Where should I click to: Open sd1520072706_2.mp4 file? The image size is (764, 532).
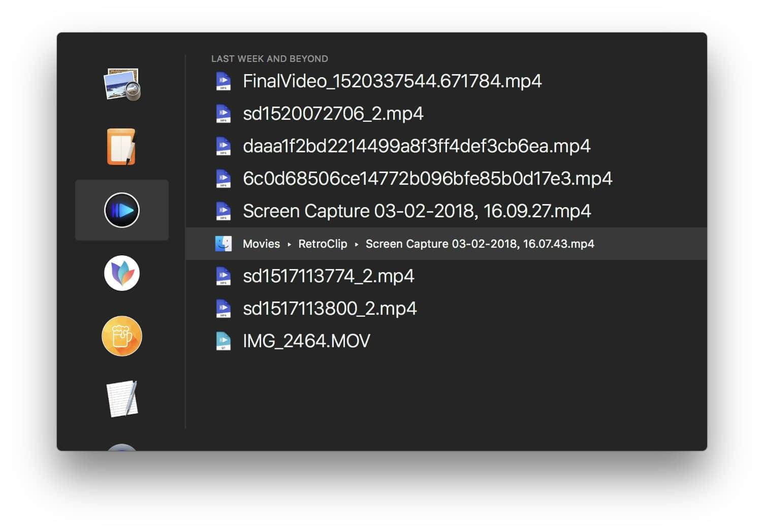pos(333,114)
